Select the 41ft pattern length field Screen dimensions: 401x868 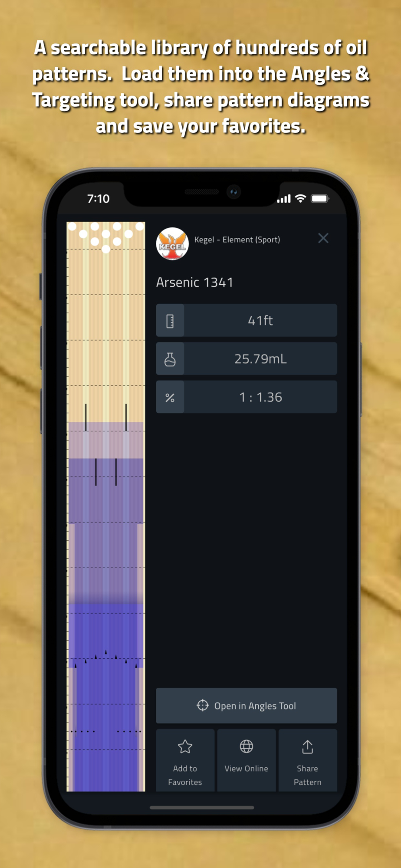(247, 320)
